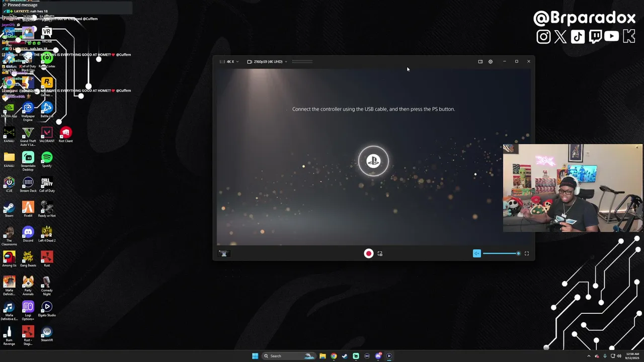The width and height of the screenshot is (644, 362).
Task: Launch Streamlabs Desktop shortcut
Action: [x=28, y=161]
